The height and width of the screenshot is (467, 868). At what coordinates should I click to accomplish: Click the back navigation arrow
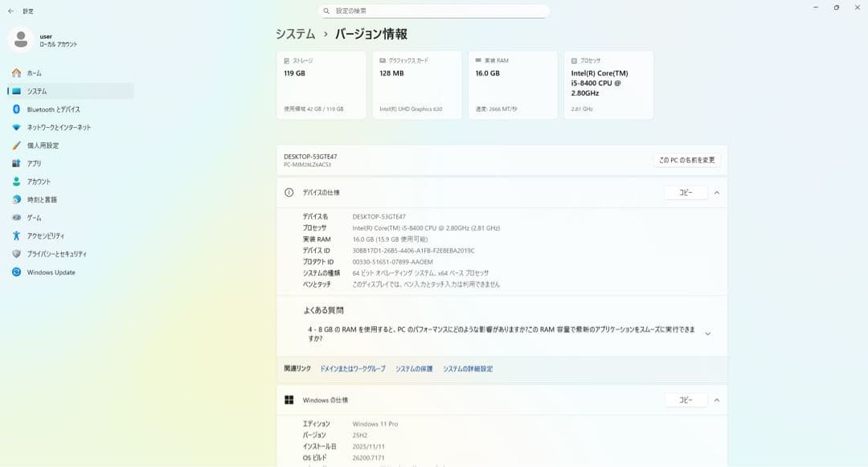[9, 12]
